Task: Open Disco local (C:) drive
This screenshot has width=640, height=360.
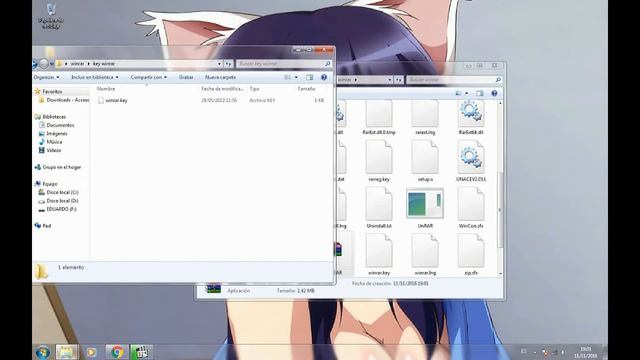Action: (62, 192)
